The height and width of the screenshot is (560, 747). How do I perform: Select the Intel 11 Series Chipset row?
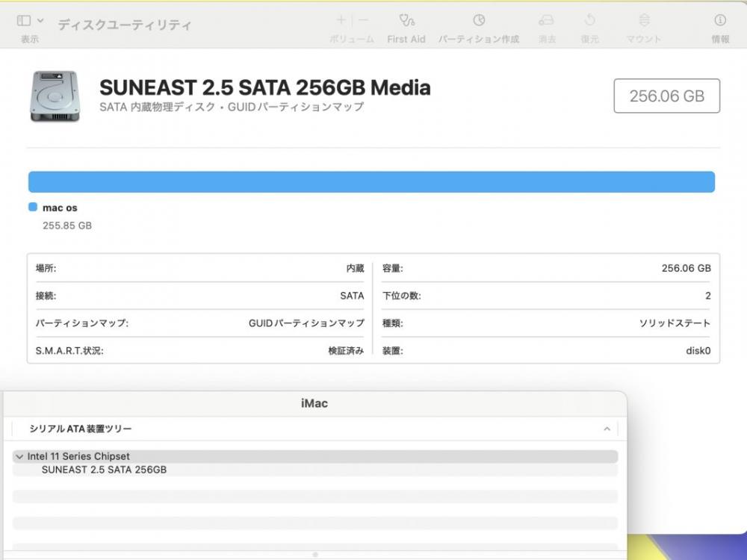point(315,456)
